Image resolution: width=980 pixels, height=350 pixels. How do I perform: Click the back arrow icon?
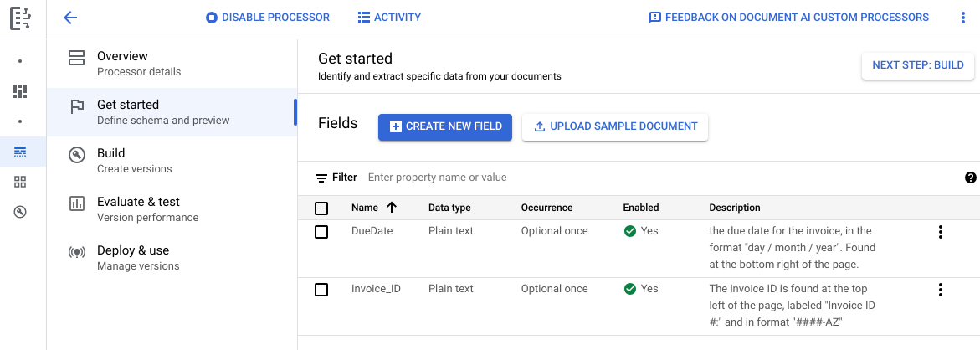(70, 18)
